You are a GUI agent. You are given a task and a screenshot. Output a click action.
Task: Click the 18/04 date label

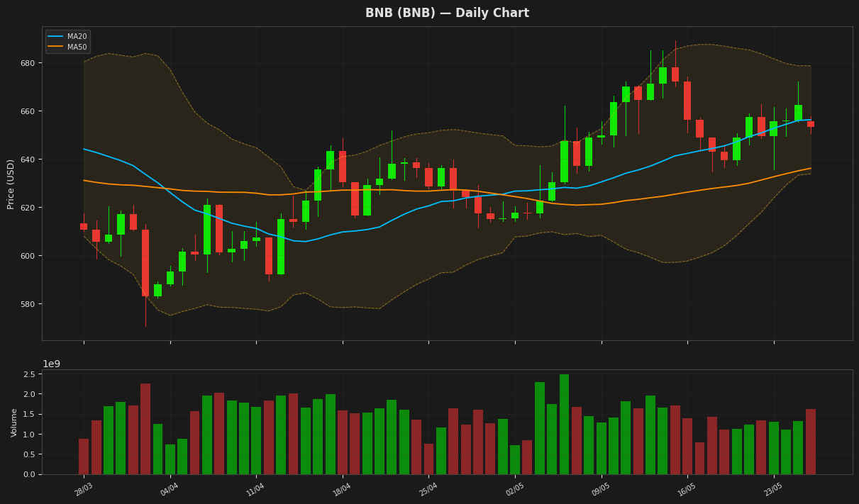point(342,489)
